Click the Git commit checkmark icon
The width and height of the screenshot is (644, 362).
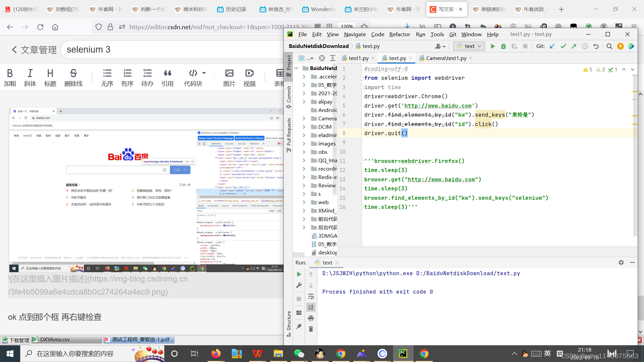563,46
